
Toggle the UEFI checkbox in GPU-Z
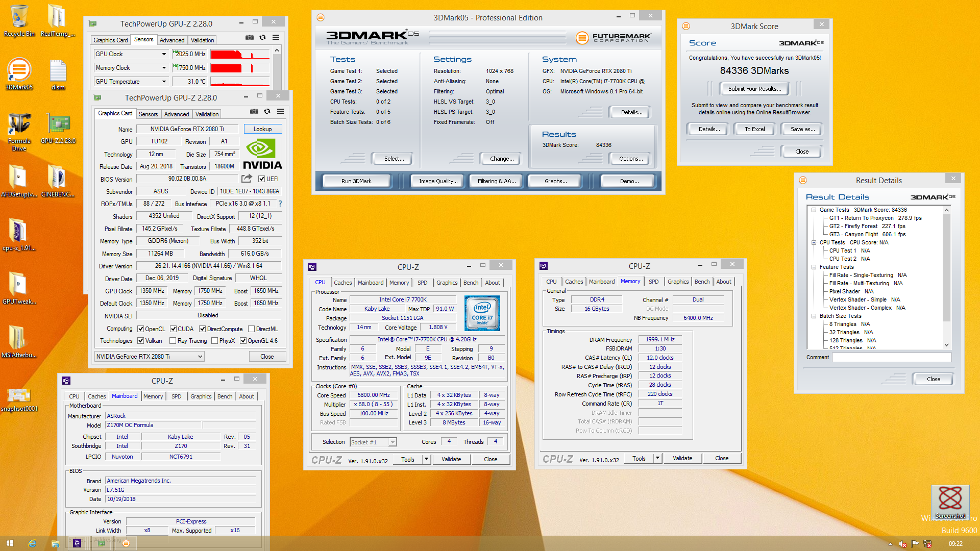tap(261, 179)
